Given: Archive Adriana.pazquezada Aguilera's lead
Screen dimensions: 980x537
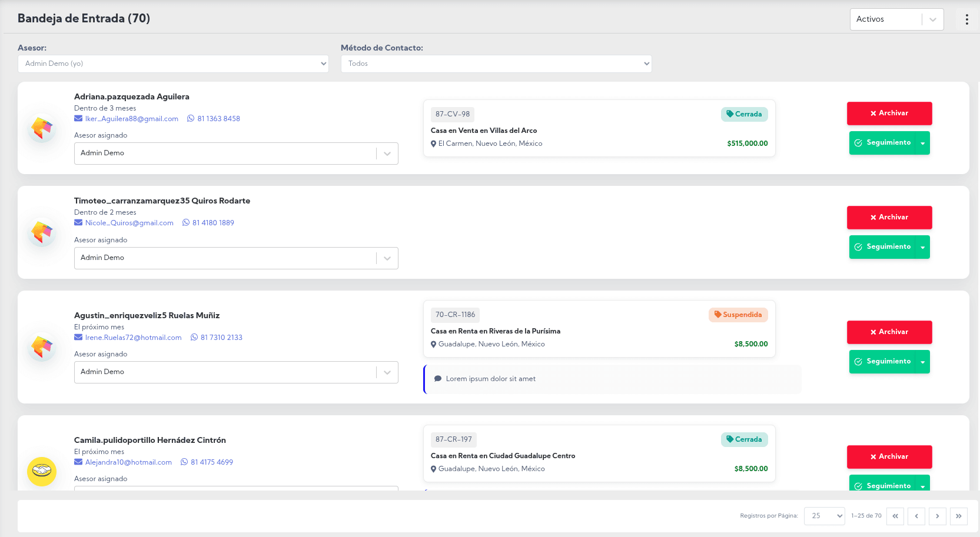Looking at the screenshot, I should (x=889, y=114).
